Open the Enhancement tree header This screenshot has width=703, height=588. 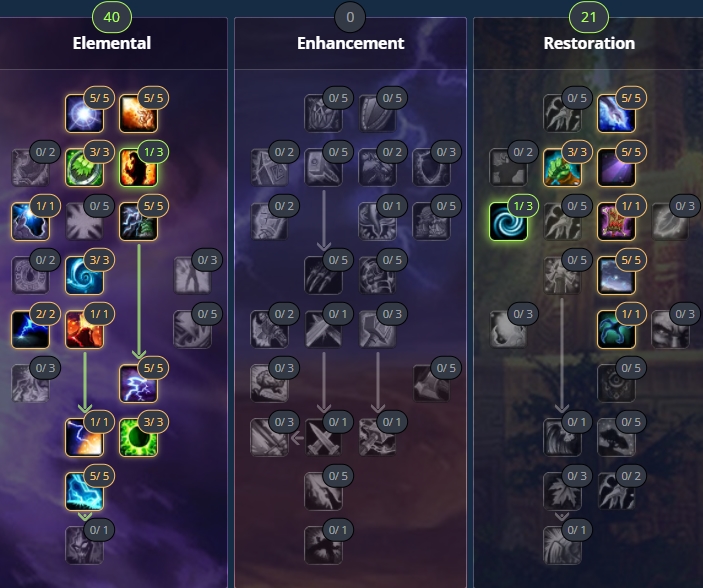coord(351,43)
